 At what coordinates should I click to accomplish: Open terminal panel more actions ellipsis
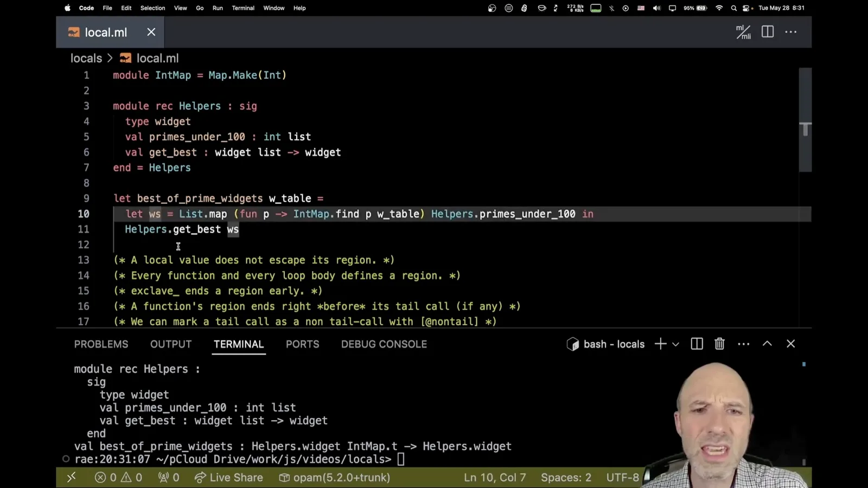[744, 344]
